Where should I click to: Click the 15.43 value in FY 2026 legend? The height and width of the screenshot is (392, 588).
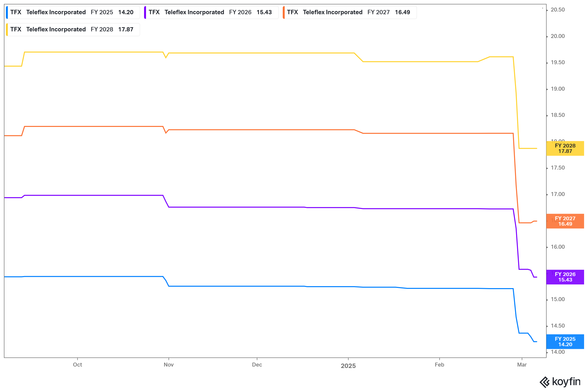pos(264,12)
